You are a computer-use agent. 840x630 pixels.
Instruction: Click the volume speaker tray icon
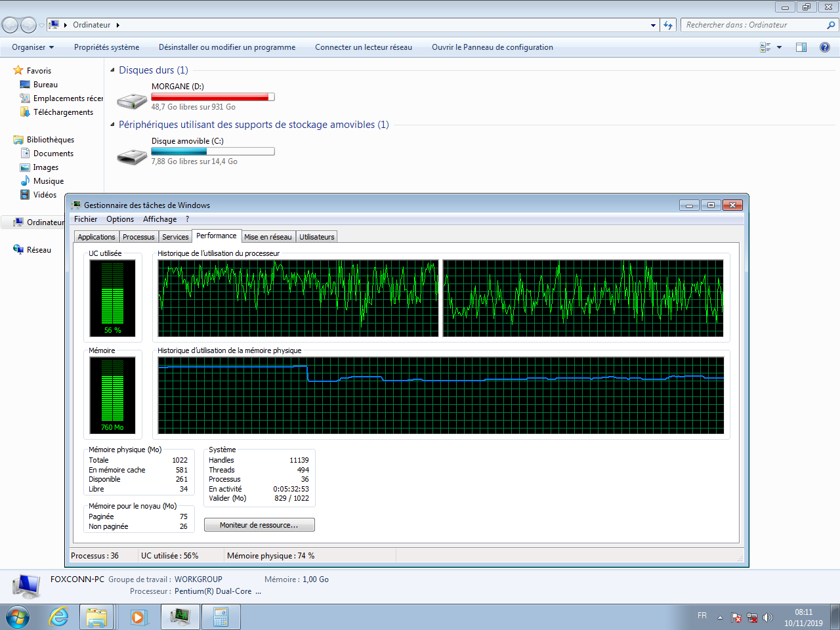click(x=768, y=618)
